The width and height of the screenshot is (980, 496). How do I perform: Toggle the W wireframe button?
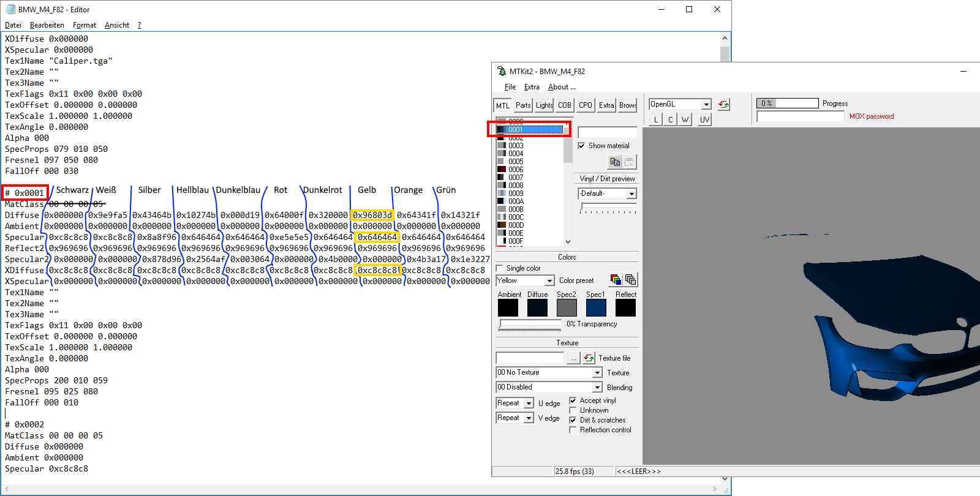[685, 119]
